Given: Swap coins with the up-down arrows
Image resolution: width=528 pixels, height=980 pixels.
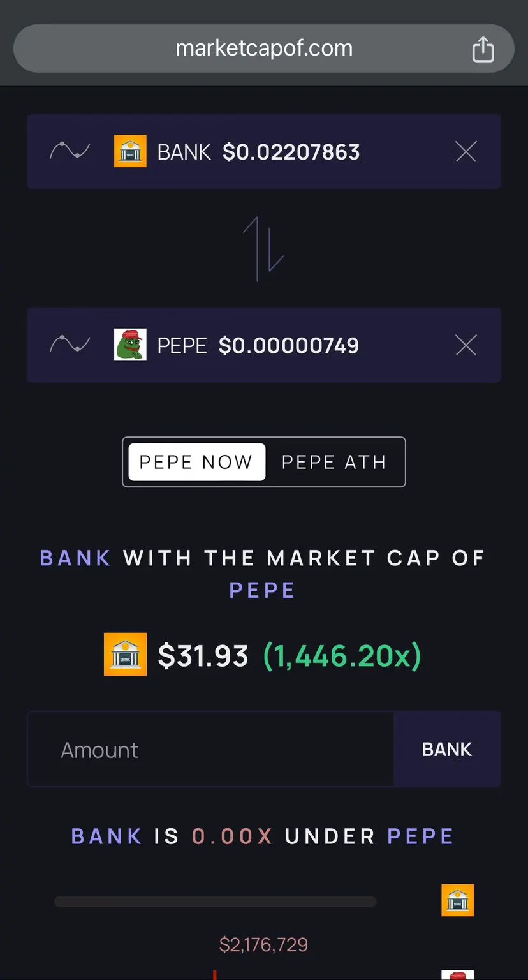Looking at the screenshot, I should [263, 249].
